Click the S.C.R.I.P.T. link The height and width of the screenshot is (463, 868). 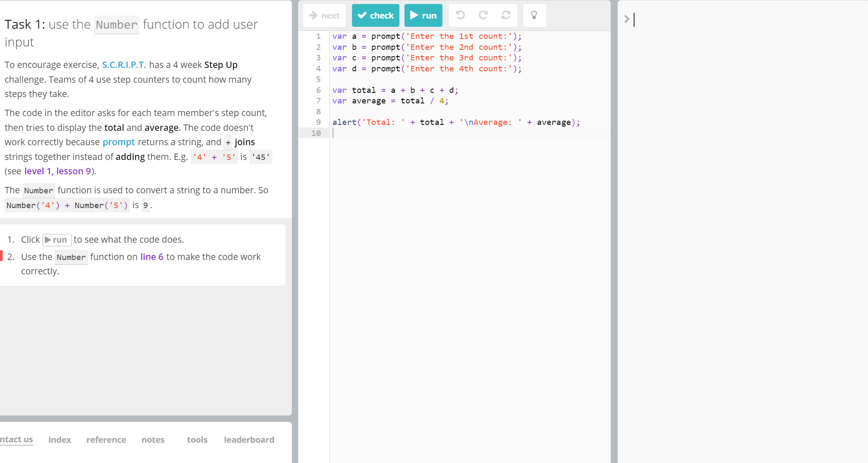tap(124, 65)
